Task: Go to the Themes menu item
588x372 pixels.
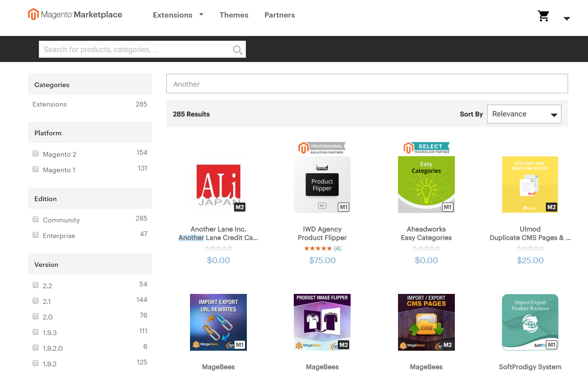Action: (234, 15)
